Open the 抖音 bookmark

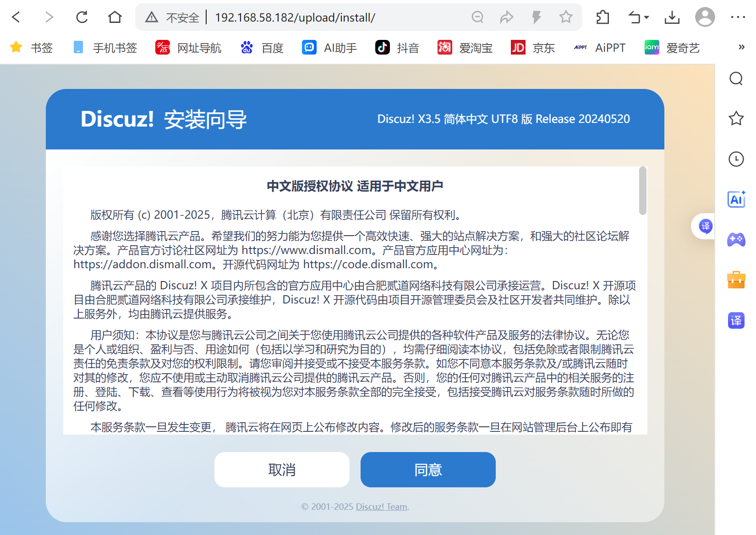pos(397,48)
